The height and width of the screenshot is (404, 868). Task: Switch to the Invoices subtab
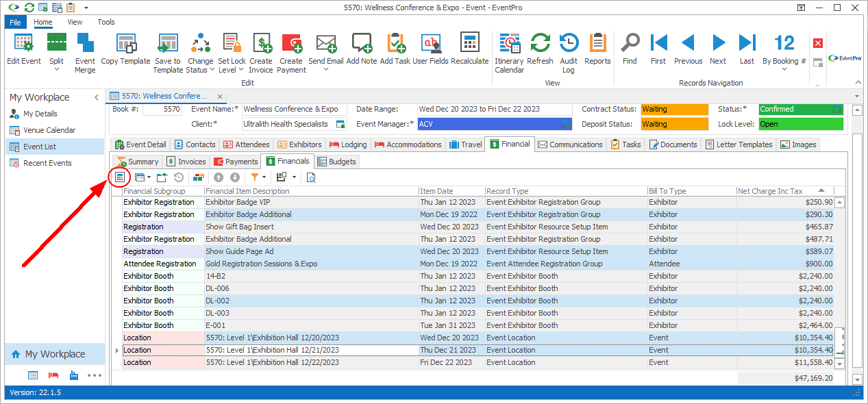186,162
